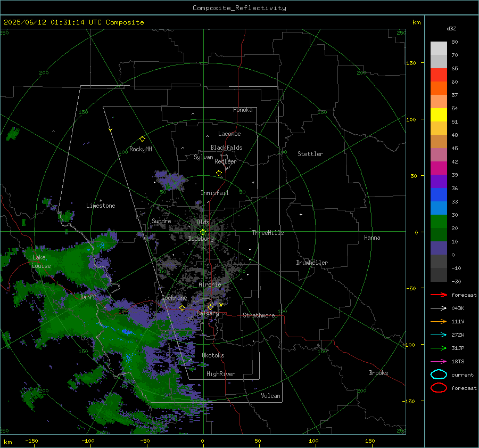This screenshot has height=448, width=479.
Task: Click the HighRiver label
Action: click(x=221, y=374)
